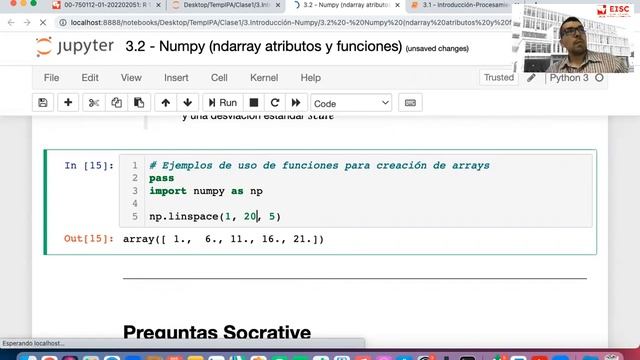Move selected cell up arrow
The height and width of the screenshot is (360, 640).
pos(165,102)
